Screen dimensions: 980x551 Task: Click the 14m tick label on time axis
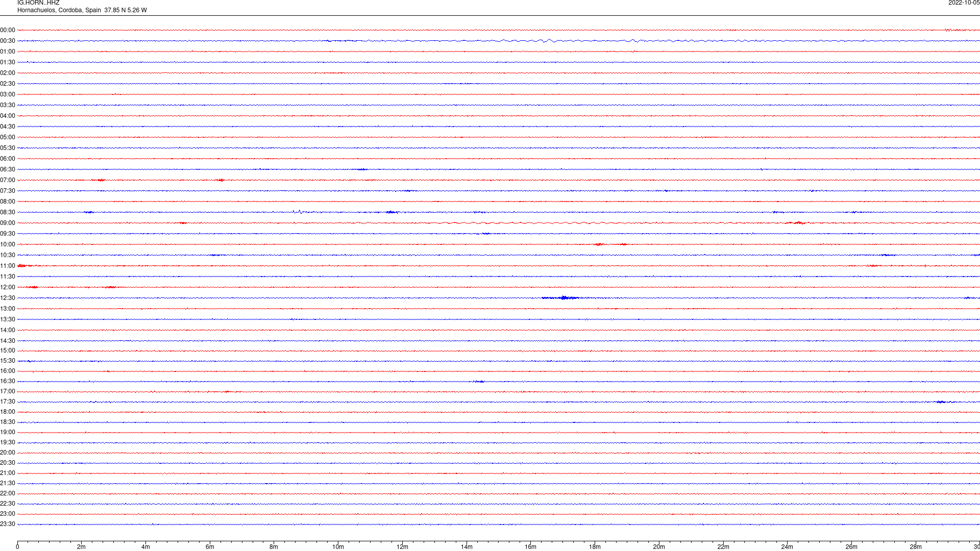click(467, 547)
